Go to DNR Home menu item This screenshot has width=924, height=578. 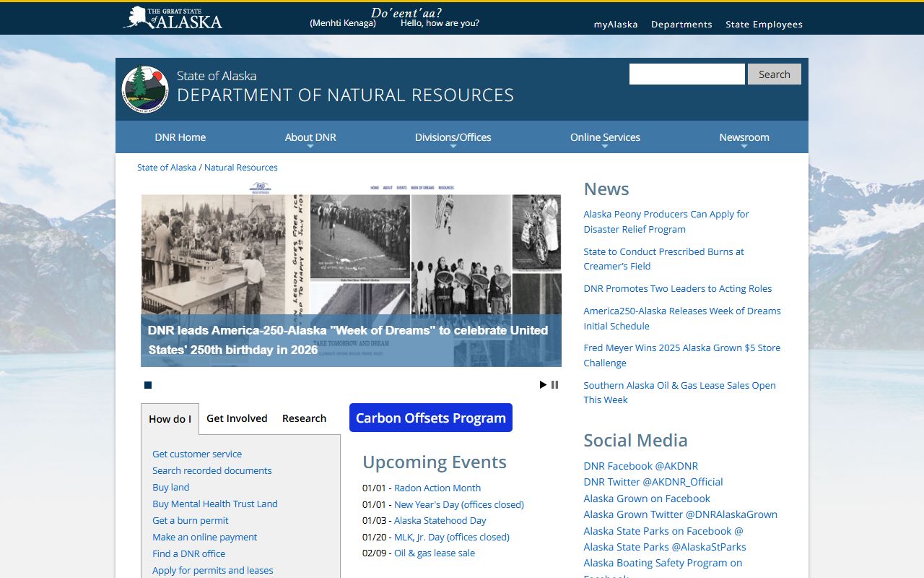[180, 137]
